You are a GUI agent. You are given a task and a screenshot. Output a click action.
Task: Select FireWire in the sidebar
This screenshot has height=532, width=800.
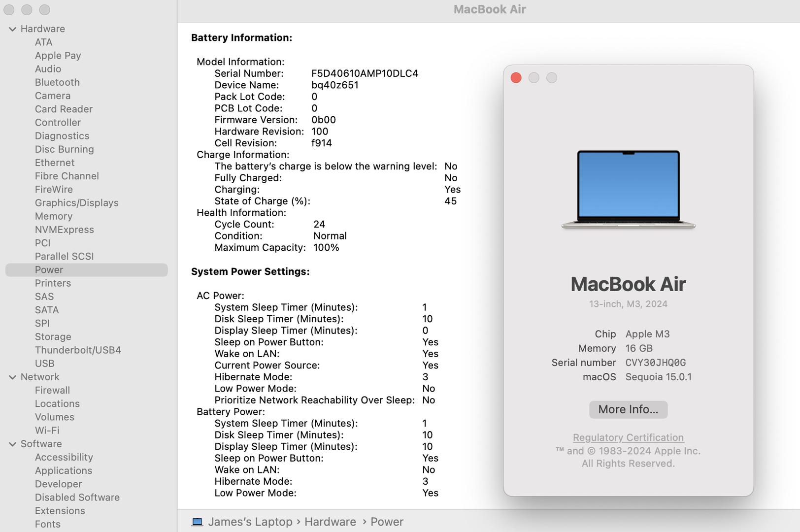tap(54, 189)
